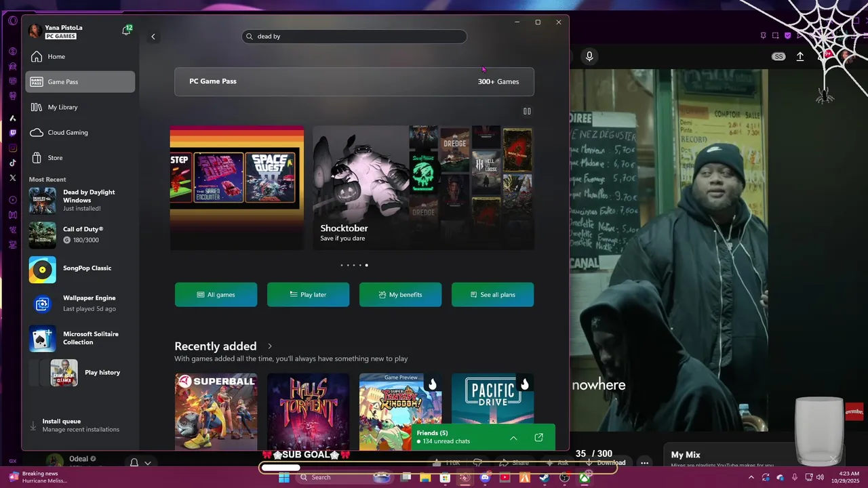The height and width of the screenshot is (488, 868).
Task: Click the SS badge in YouTube header
Action: point(778,57)
